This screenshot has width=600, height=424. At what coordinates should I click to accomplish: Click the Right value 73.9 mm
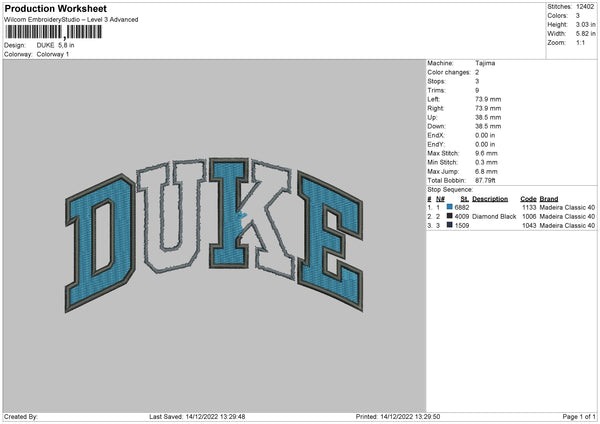488,108
